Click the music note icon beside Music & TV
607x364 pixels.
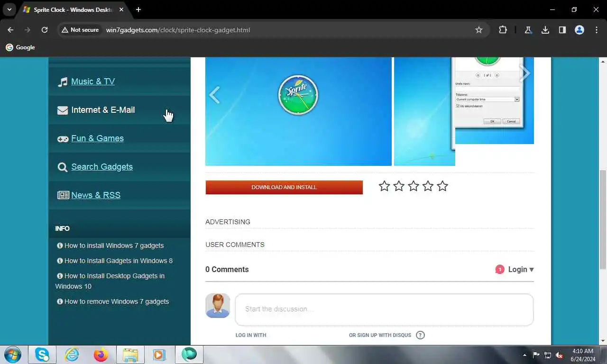click(x=63, y=82)
